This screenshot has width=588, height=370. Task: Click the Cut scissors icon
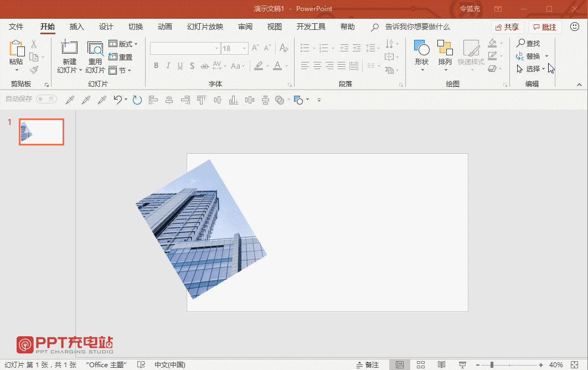point(34,44)
